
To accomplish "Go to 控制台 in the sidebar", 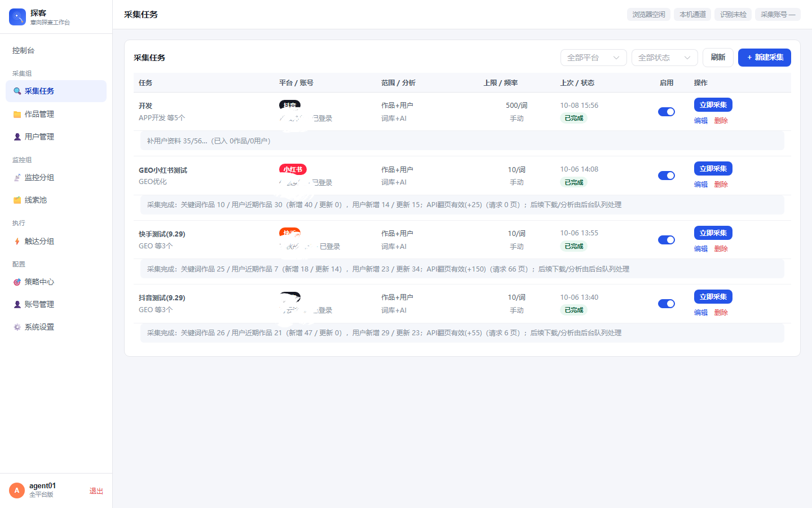I will (x=56, y=50).
